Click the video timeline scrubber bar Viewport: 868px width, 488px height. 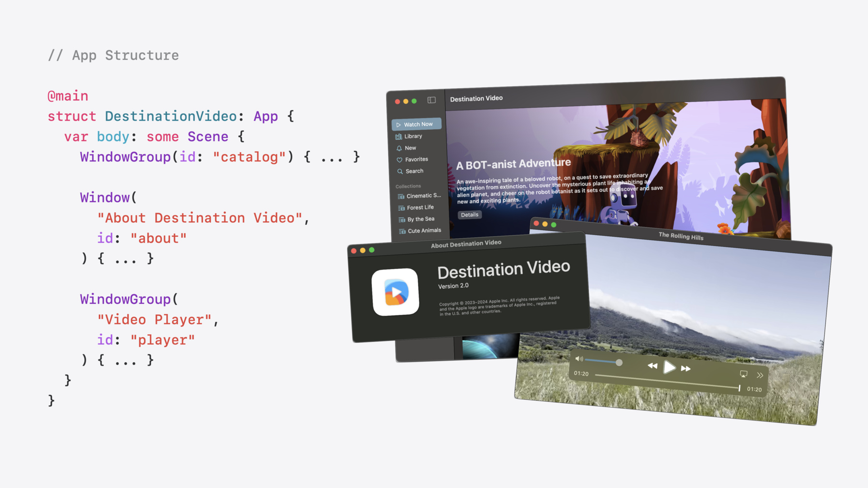[x=667, y=381]
